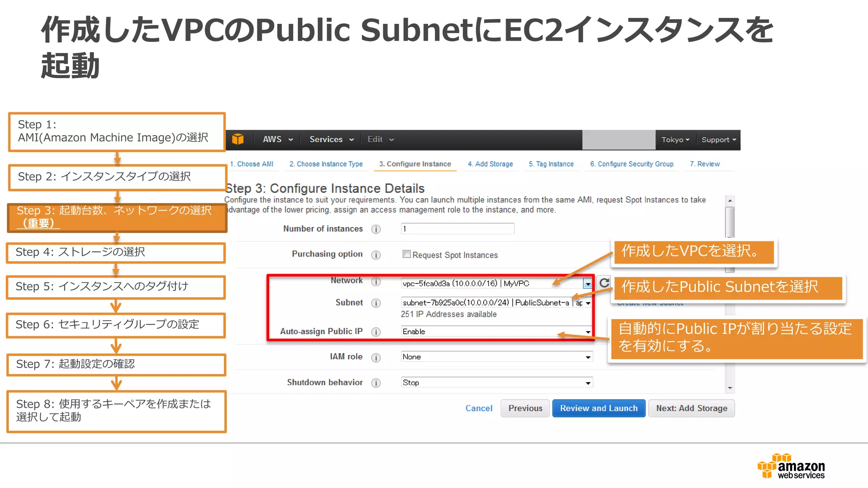The image size is (868, 488).
Task: Click scrollbar down arrow in form
Action: point(730,388)
